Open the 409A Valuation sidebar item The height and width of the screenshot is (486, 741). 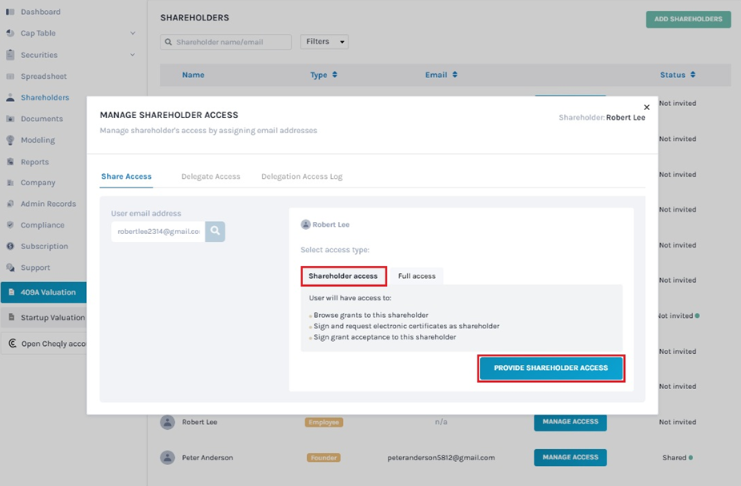[x=45, y=292]
